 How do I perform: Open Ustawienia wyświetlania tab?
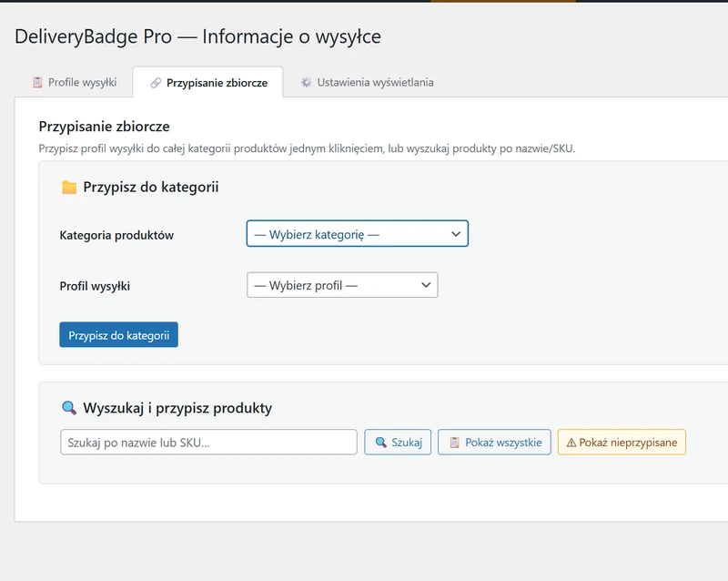tap(367, 82)
